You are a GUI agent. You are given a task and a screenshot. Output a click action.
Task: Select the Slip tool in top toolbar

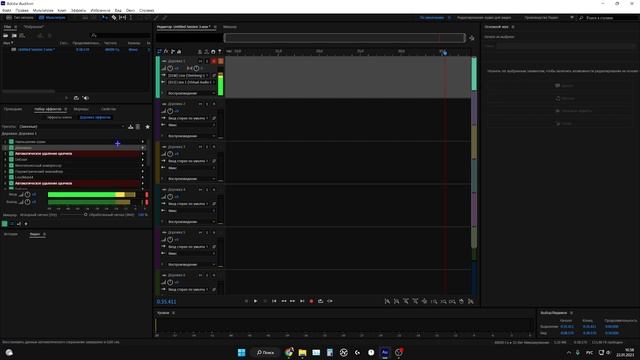point(122,18)
